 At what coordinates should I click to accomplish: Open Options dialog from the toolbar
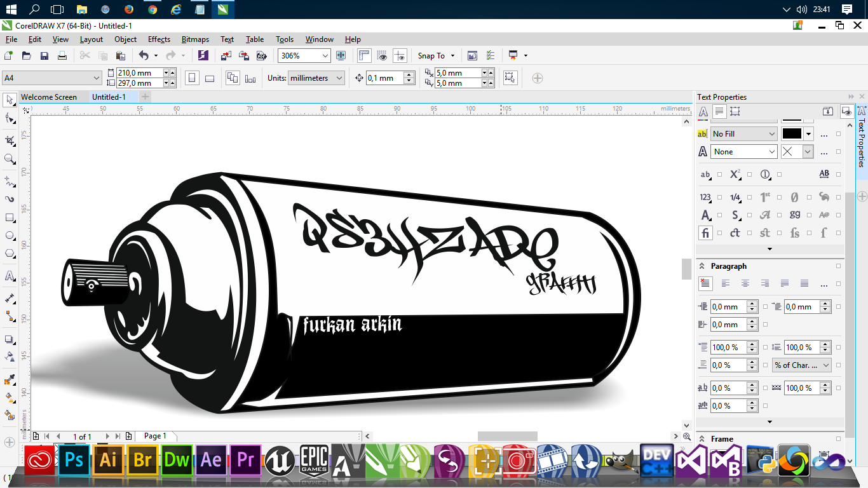pyautogui.click(x=491, y=56)
